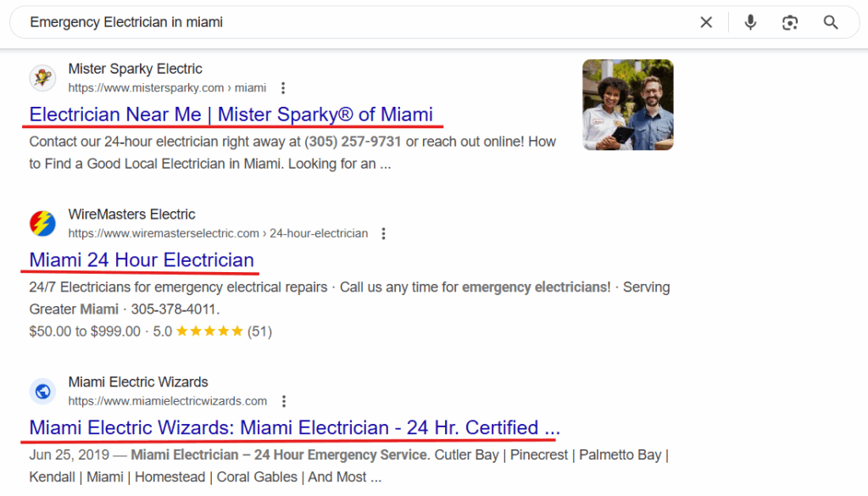
Task: Open WireMasters result options three-dot menu
Action: tap(383, 234)
